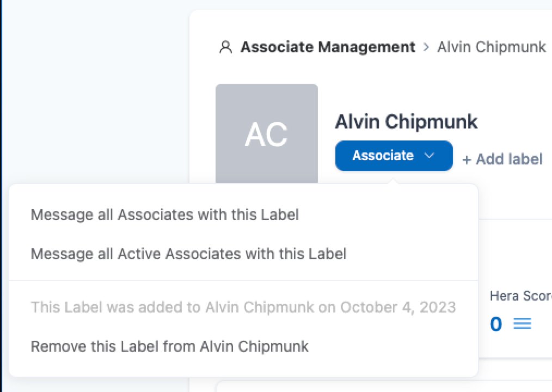Click the label added date notice
The width and height of the screenshot is (552, 392).
click(x=243, y=307)
